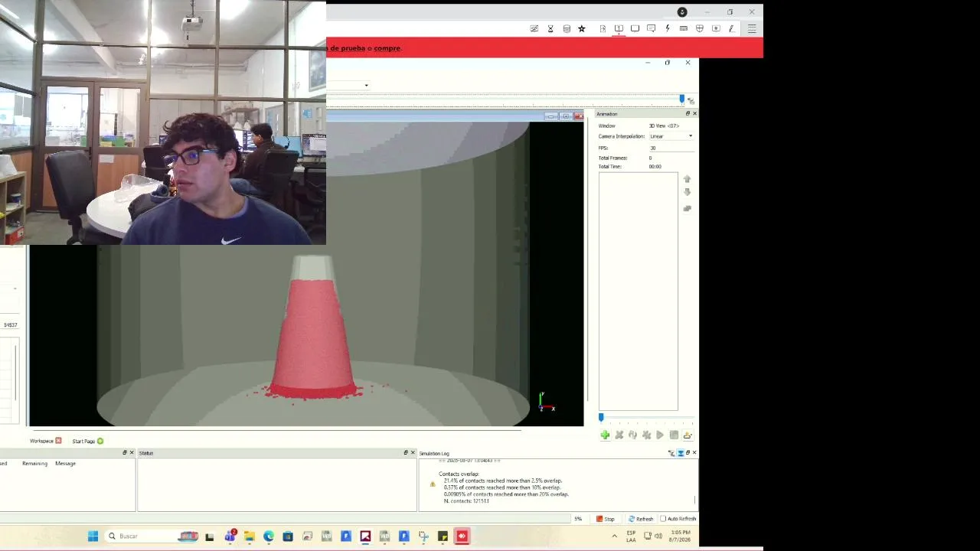
Task: Click the Stop simulation button
Action: [606, 519]
